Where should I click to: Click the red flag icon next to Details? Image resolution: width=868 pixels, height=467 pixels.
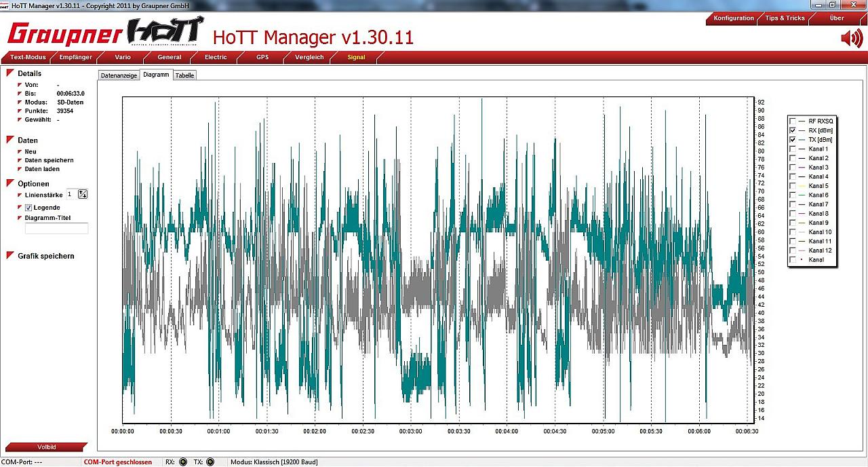(11, 73)
